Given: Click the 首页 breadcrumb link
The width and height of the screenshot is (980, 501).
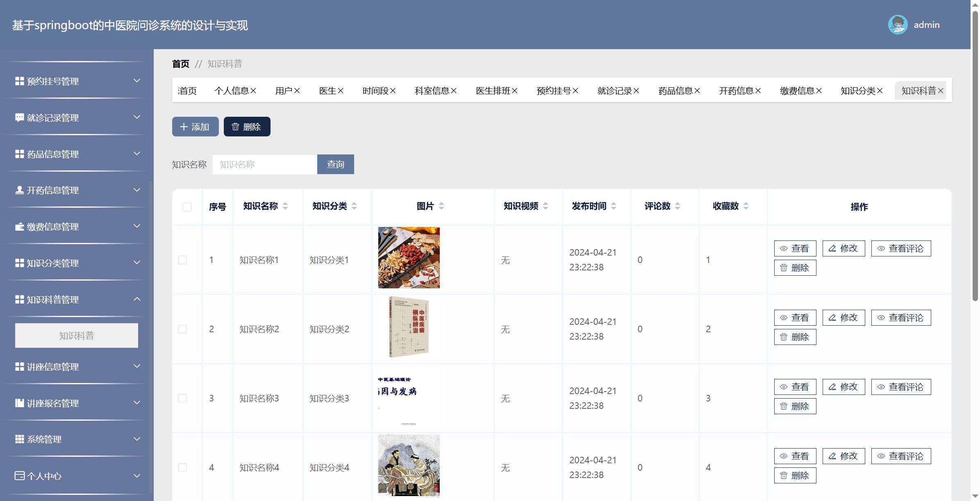Looking at the screenshot, I should (x=181, y=63).
